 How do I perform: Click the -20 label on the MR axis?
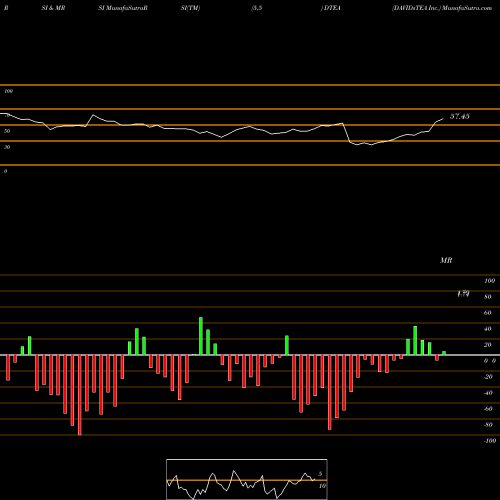click(487, 377)
